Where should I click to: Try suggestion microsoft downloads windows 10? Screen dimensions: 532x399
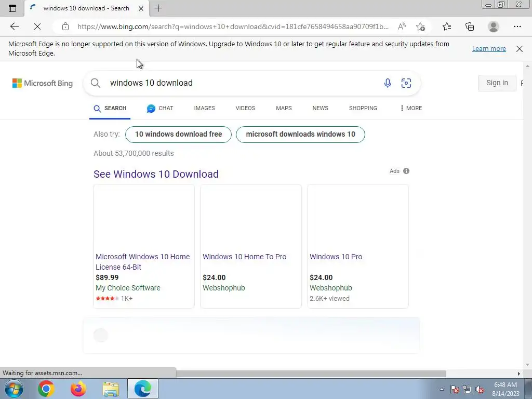pos(301,135)
